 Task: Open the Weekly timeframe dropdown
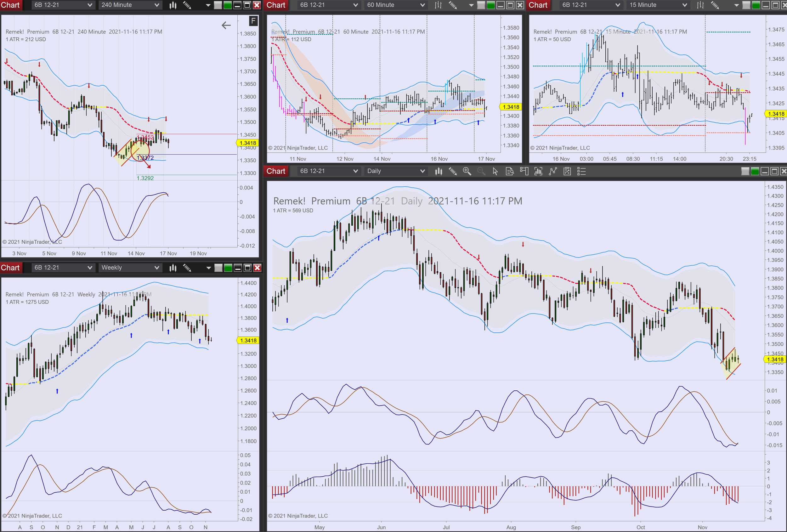[x=130, y=268]
